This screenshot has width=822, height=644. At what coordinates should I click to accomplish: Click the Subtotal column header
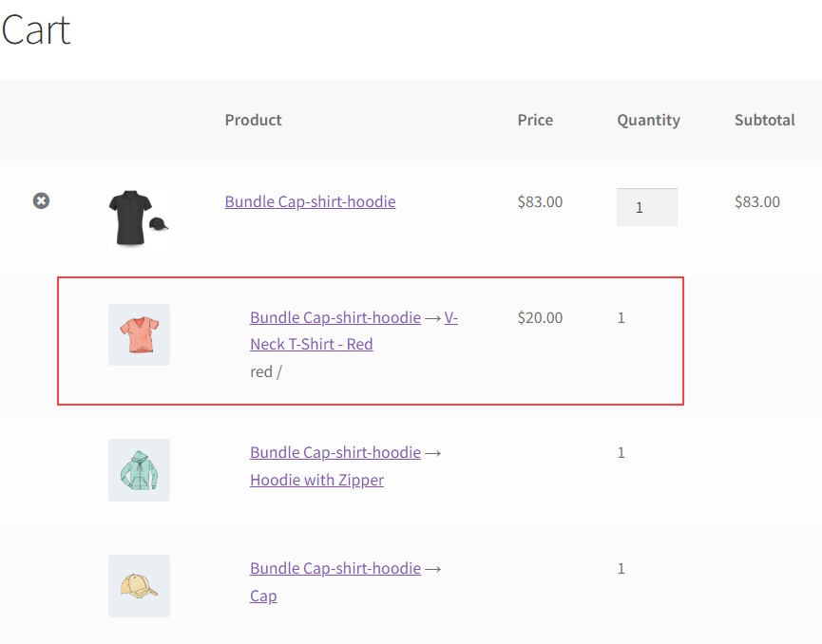764,120
